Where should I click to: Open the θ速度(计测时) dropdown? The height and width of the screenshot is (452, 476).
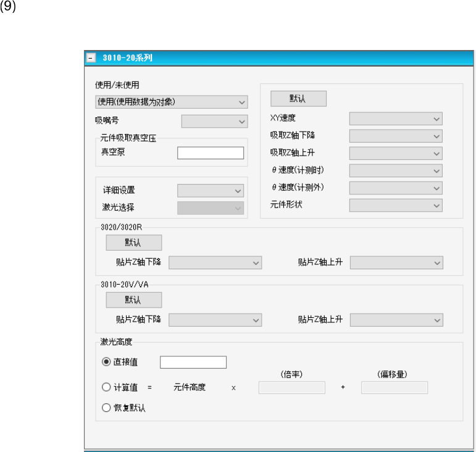[x=396, y=170]
